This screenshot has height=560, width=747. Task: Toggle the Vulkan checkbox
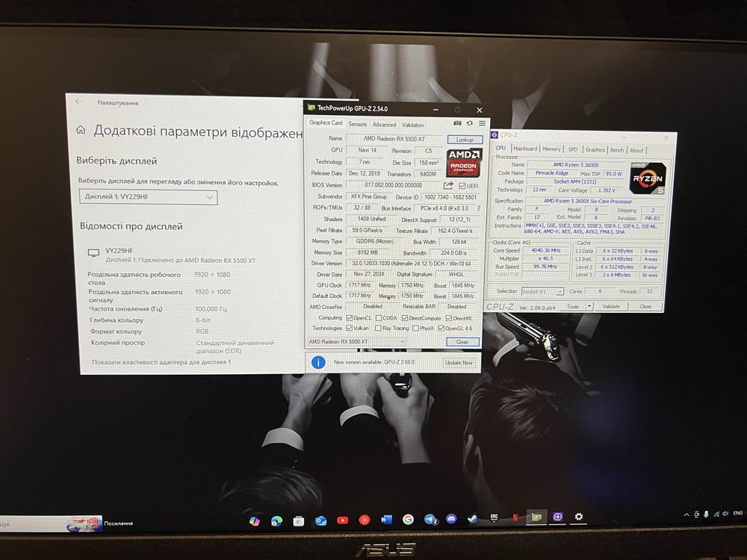(x=349, y=328)
